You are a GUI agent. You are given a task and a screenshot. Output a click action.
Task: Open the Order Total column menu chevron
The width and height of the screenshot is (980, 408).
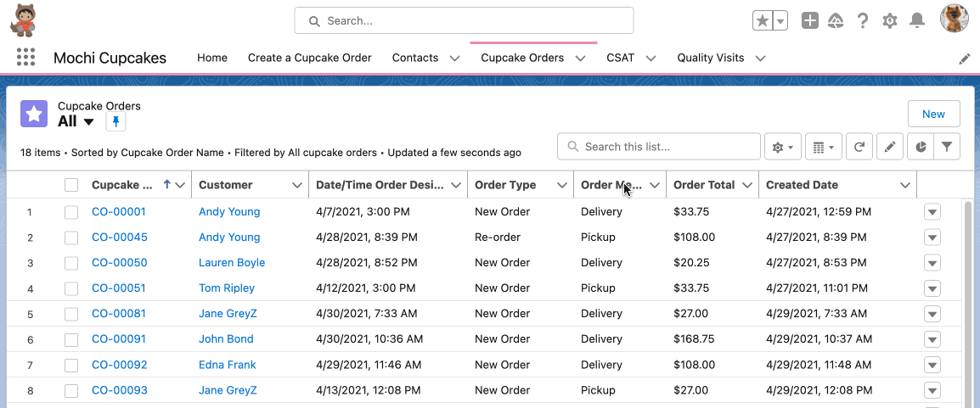(x=746, y=185)
